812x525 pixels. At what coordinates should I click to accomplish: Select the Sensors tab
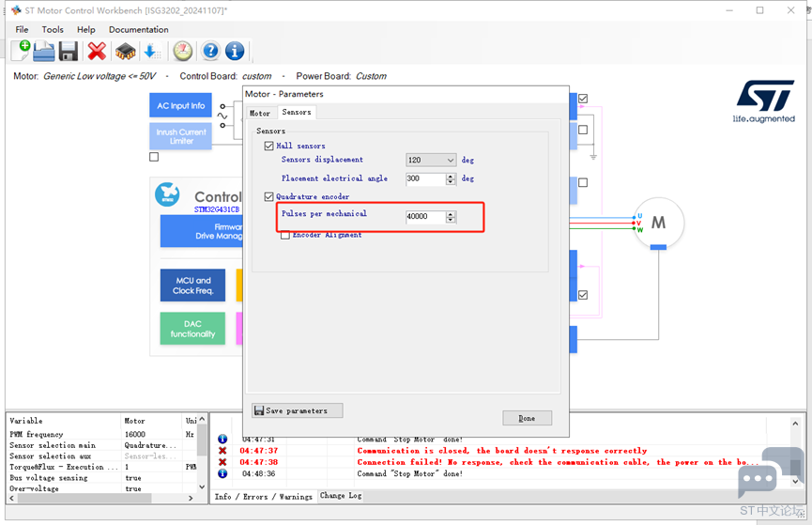pos(297,112)
